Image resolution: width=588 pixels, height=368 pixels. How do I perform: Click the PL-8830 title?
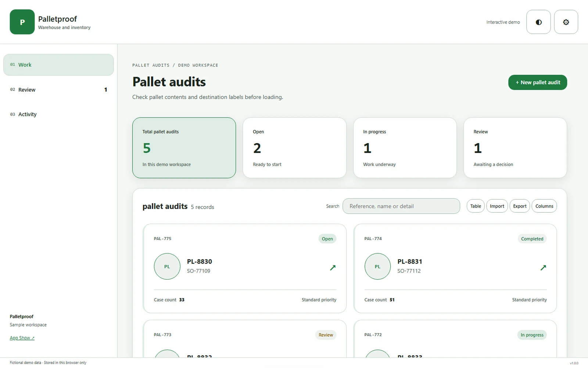(200, 262)
